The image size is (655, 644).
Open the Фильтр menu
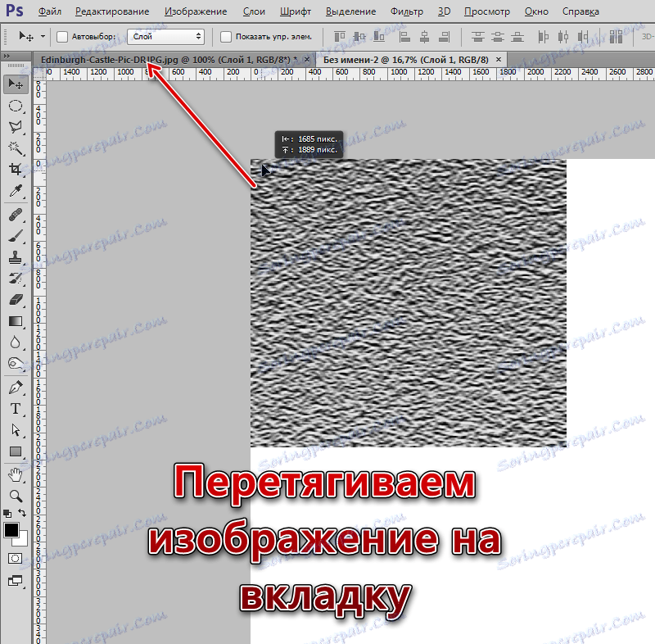click(x=407, y=11)
